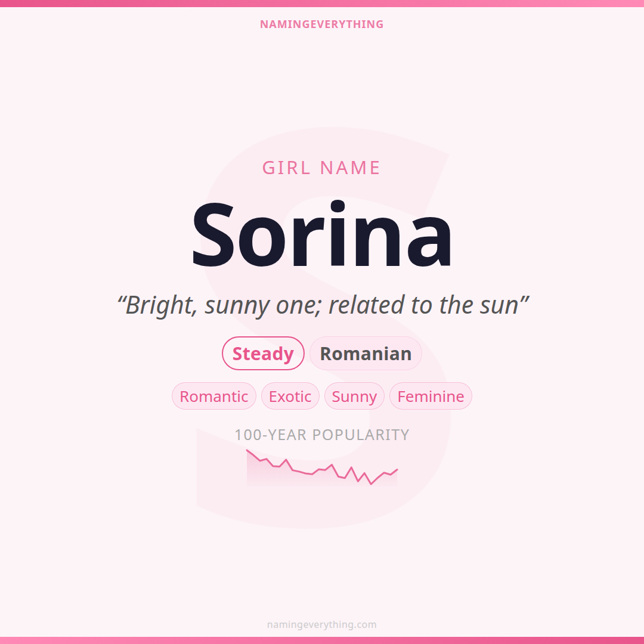Click the leftmost starting point of the popularity line

pyautogui.click(x=247, y=450)
